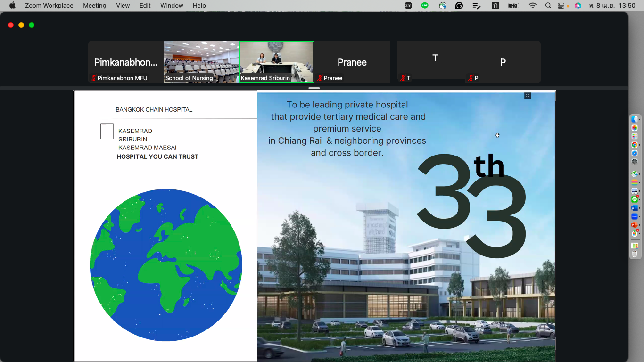Click the Pranee participant tile
The height and width of the screenshot is (362, 644).
click(x=352, y=62)
